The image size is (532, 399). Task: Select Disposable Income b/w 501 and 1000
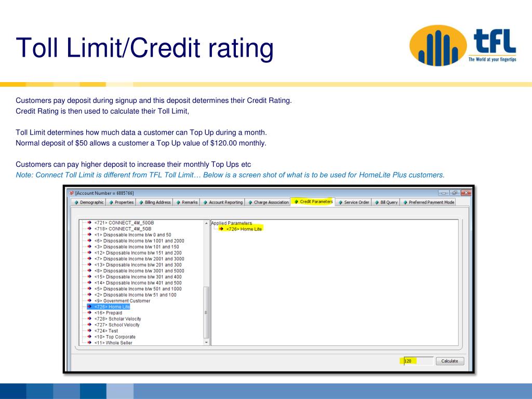[x=138, y=289]
